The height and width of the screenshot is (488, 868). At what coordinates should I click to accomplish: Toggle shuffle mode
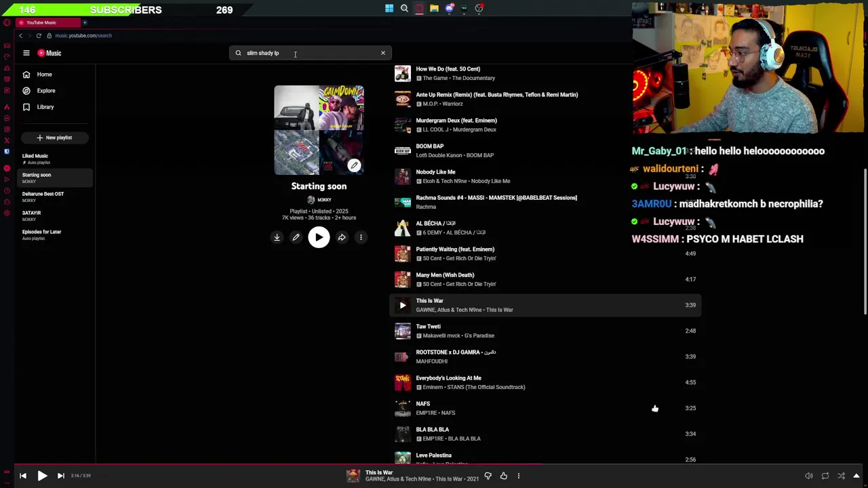[x=841, y=476]
